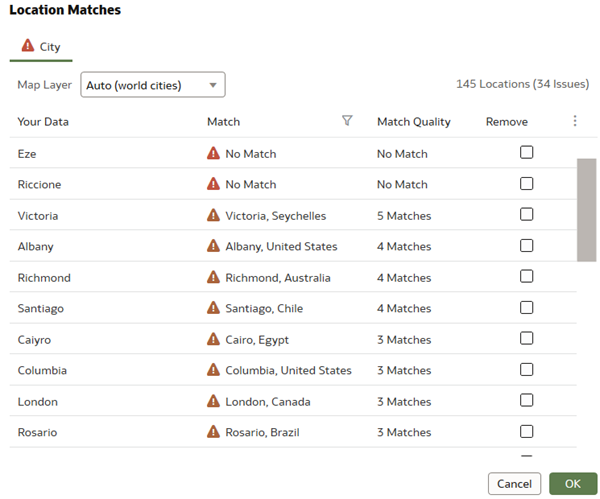Click the Cancel button
This screenshot has height=499, width=600.
(x=514, y=484)
